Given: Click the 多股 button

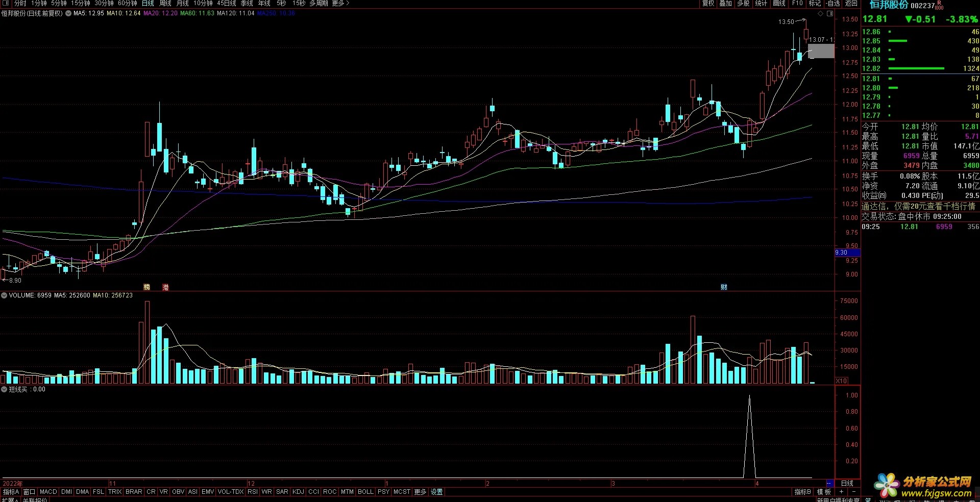Looking at the screenshot, I should pos(743,3).
